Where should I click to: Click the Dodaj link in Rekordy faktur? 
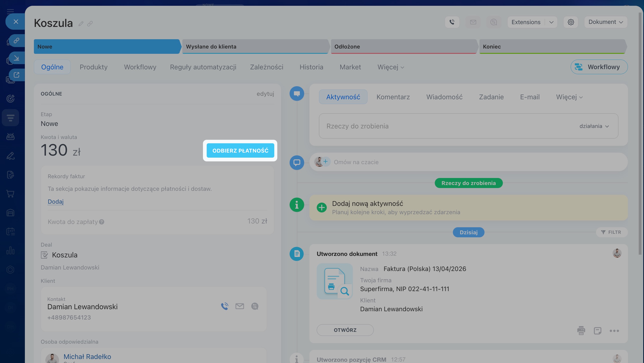56,202
